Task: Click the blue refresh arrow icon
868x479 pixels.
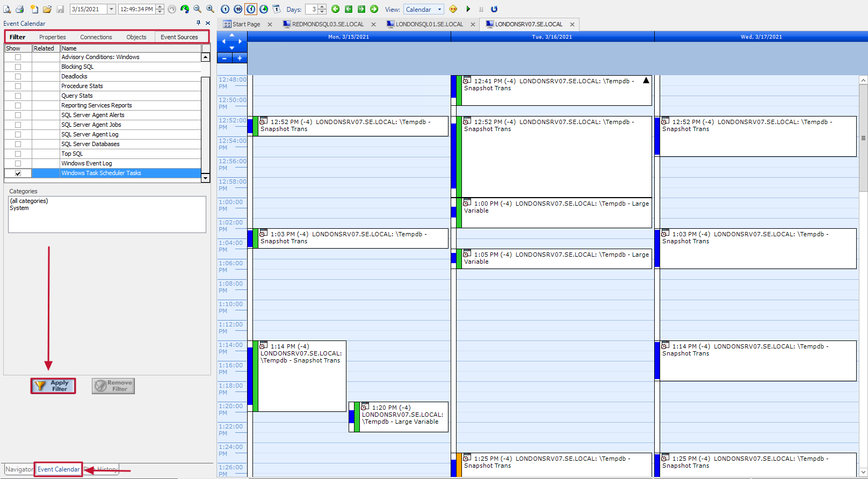Action: 494,9
